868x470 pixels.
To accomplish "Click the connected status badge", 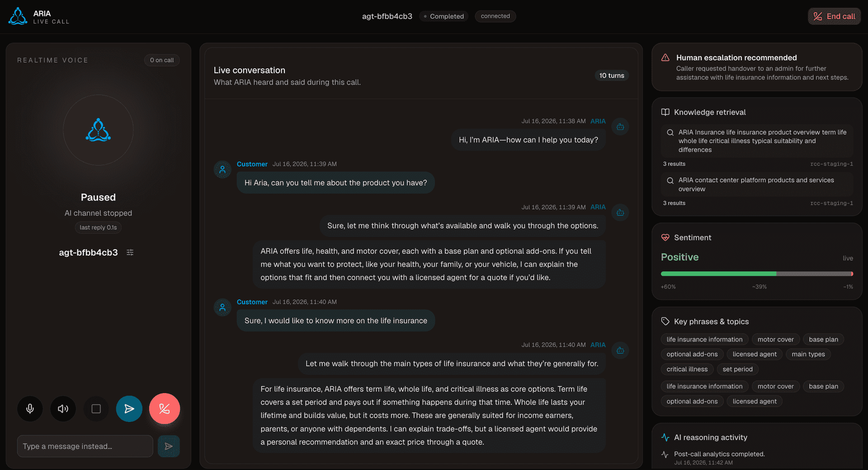I will 495,16.
